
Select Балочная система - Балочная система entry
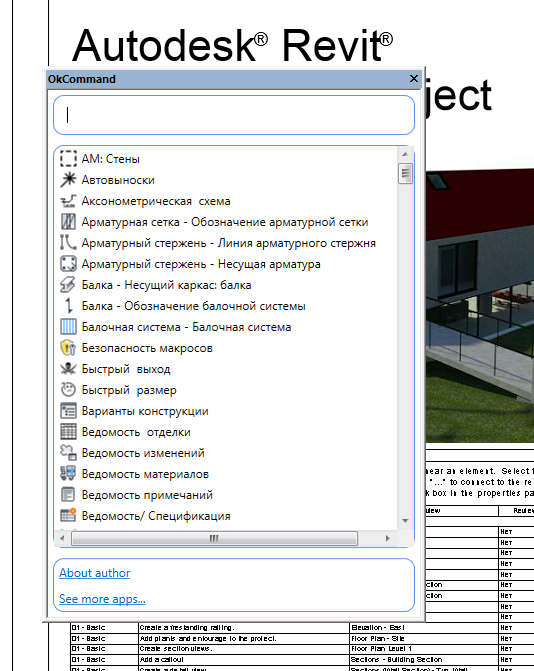pos(186,327)
